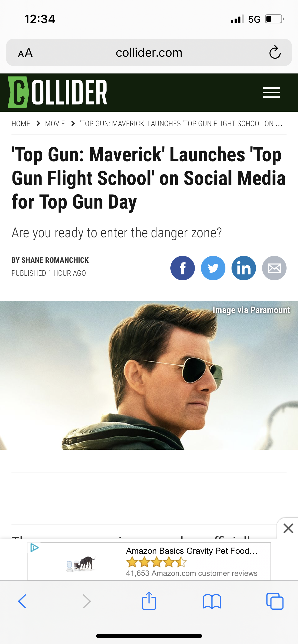Open Safari bookmarks
The image size is (298, 644).
click(212, 601)
